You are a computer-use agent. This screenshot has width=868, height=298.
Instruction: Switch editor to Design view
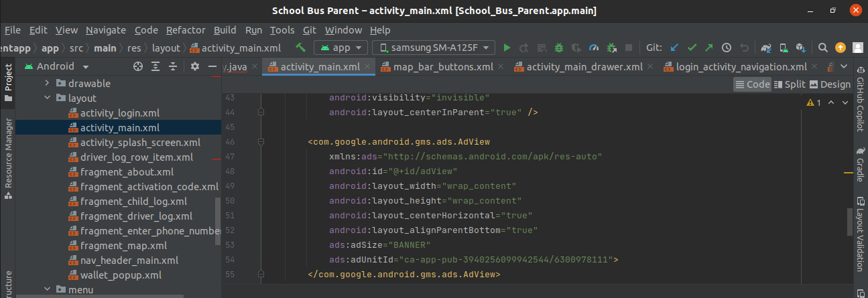click(x=830, y=84)
